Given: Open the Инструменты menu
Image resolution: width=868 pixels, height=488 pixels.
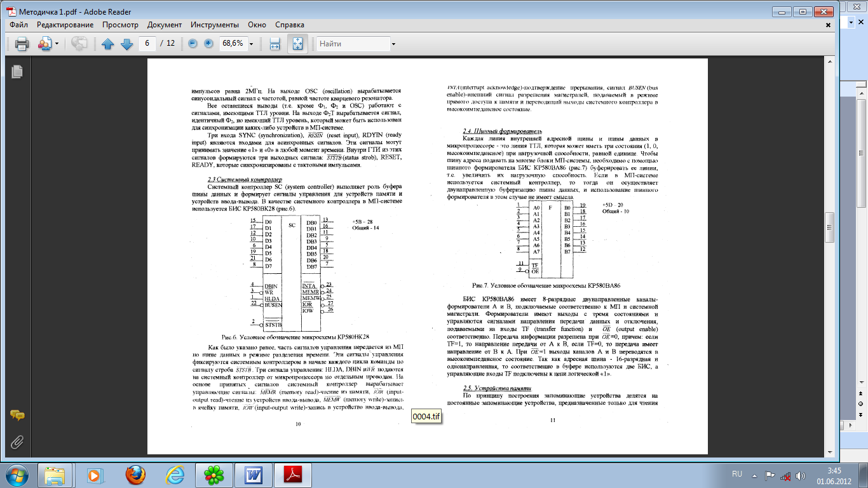Looking at the screenshot, I should pos(214,25).
